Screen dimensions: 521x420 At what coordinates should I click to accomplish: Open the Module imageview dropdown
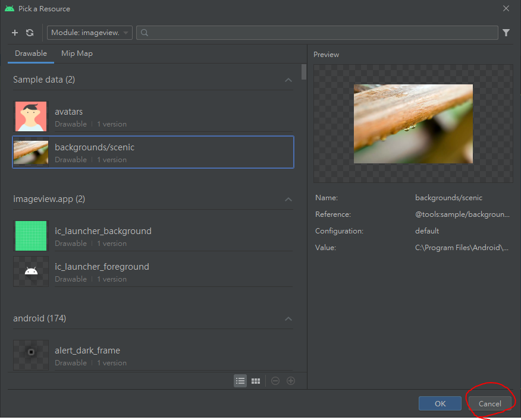[90, 33]
